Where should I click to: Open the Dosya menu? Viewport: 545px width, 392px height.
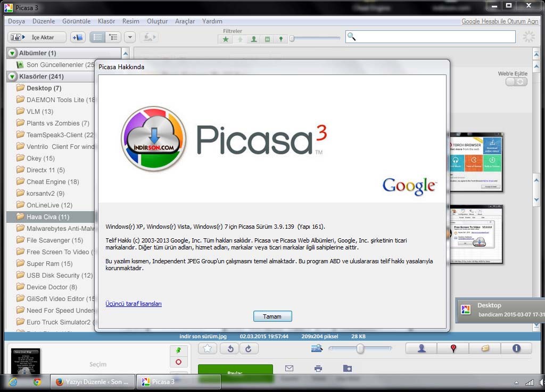pos(16,21)
